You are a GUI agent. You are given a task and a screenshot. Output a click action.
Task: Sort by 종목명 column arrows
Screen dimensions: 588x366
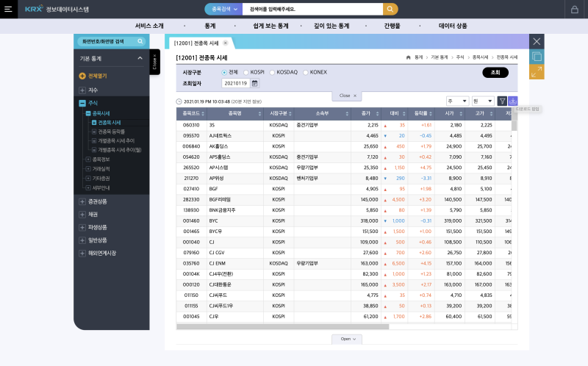(x=259, y=114)
